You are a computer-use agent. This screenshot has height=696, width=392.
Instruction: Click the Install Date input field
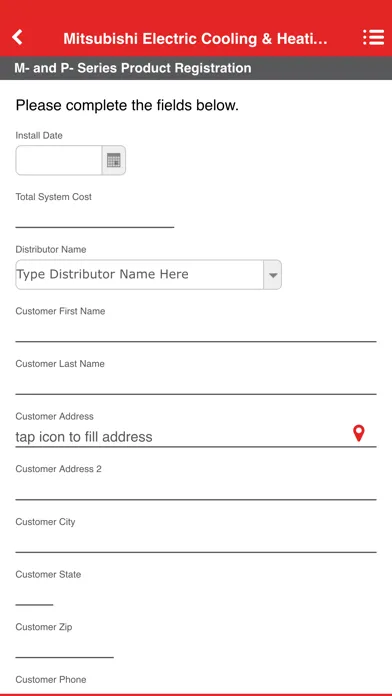pos(59,160)
